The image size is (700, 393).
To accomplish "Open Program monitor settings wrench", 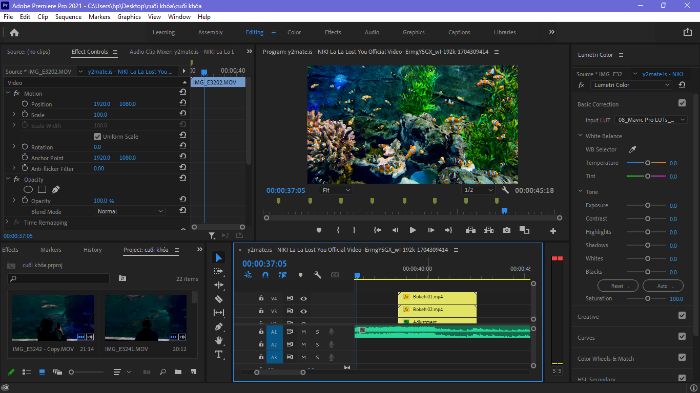I will [x=505, y=190].
